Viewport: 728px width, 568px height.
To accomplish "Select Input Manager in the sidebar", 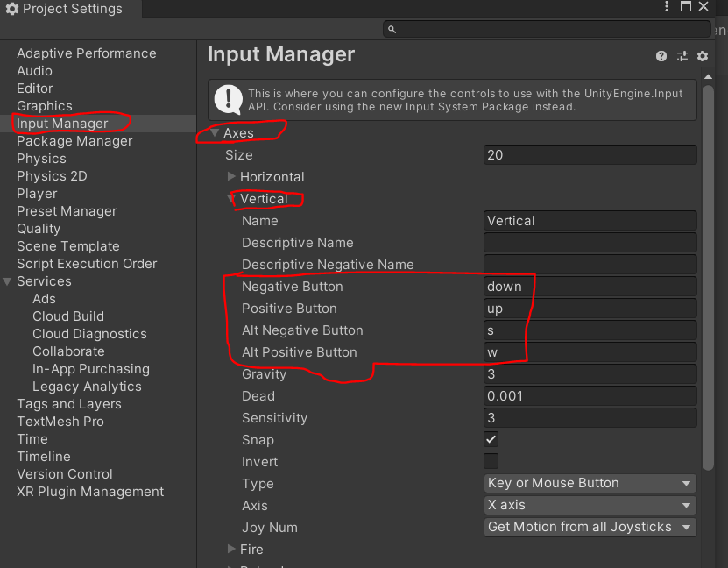I will 62,124.
